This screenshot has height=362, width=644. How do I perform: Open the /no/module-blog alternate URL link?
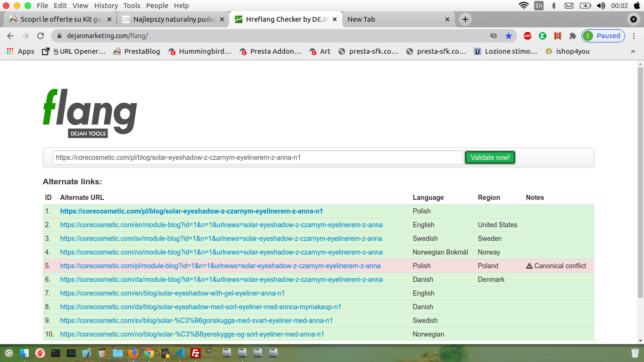click(222, 252)
